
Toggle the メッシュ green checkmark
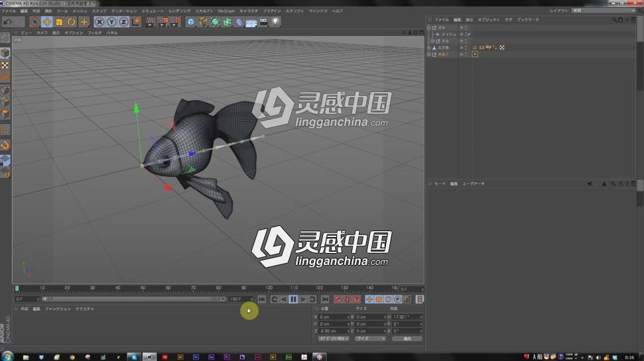tap(469, 34)
